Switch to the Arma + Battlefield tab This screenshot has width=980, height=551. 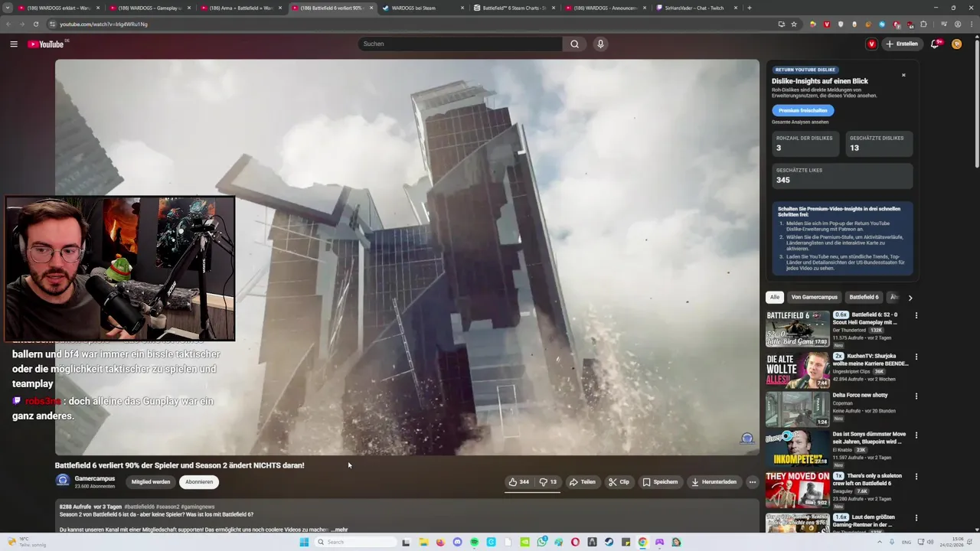click(x=240, y=8)
